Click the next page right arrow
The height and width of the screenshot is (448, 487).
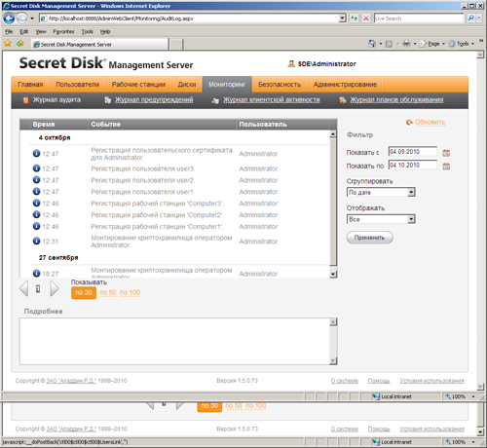coord(55,288)
